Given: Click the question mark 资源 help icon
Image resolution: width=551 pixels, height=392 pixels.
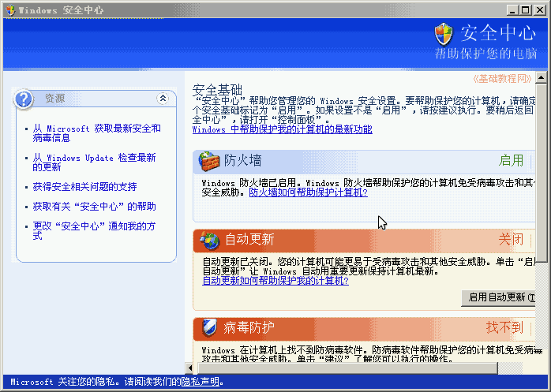Looking at the screenshot, I should click(x=24, y=99).
